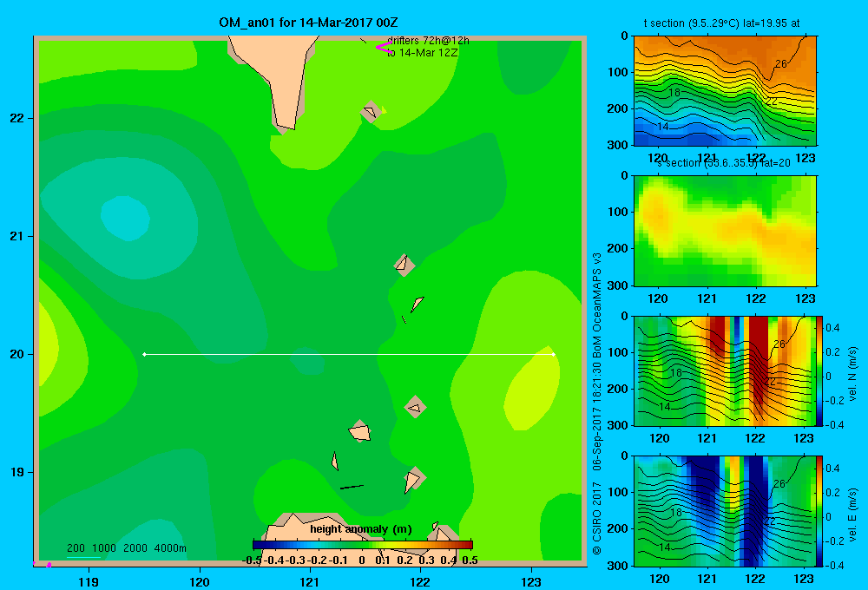Click the "vel. E (m/s)" axis label
Image resolution: width=868 pixels, height=590 pixels.
(x=853, y=515)
